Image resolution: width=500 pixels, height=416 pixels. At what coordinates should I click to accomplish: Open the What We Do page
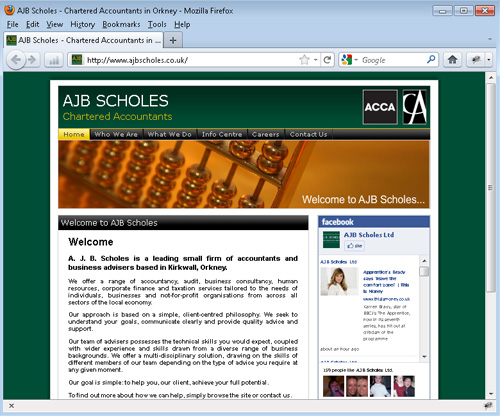point(170,134)
